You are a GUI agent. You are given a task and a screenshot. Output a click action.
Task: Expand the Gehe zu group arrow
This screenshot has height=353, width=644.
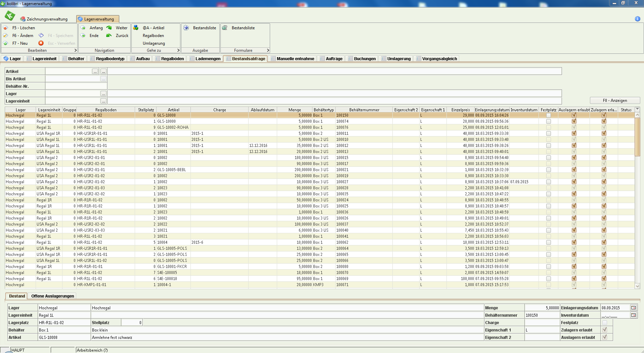178,50
